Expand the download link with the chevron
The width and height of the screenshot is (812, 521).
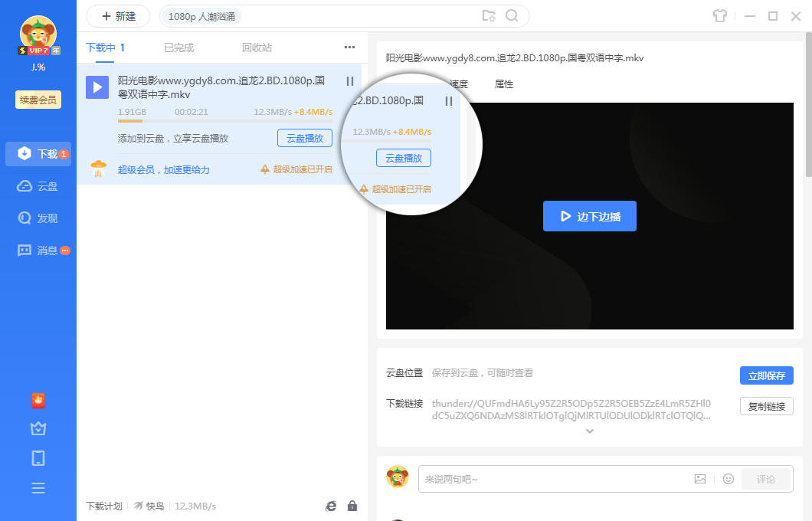tap(589, 431)
